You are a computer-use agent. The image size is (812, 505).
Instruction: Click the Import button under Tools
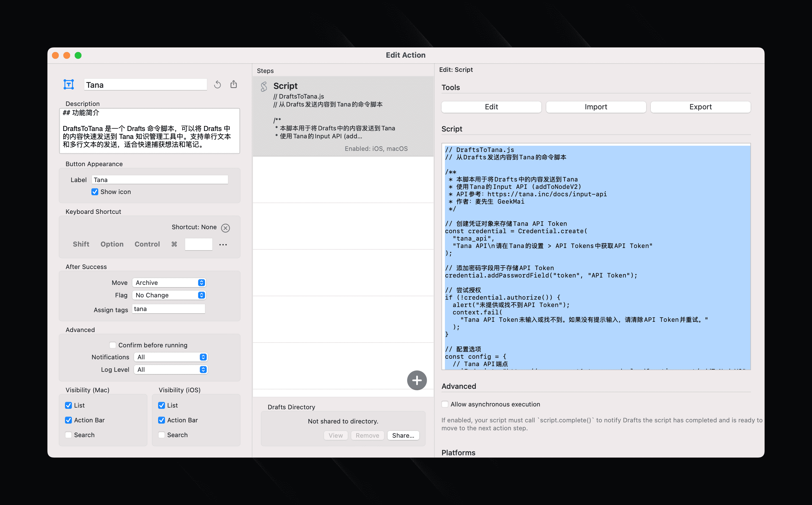point(596,107)
